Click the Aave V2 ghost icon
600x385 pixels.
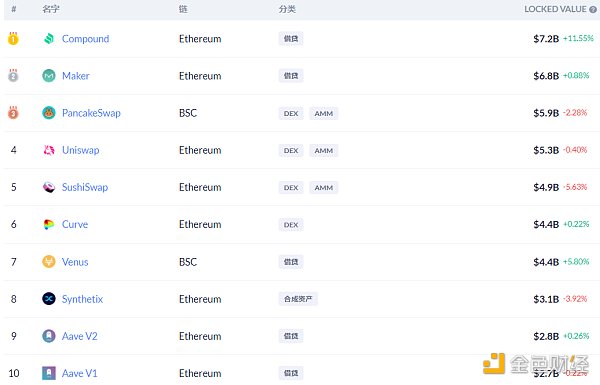tap(49, 336)
